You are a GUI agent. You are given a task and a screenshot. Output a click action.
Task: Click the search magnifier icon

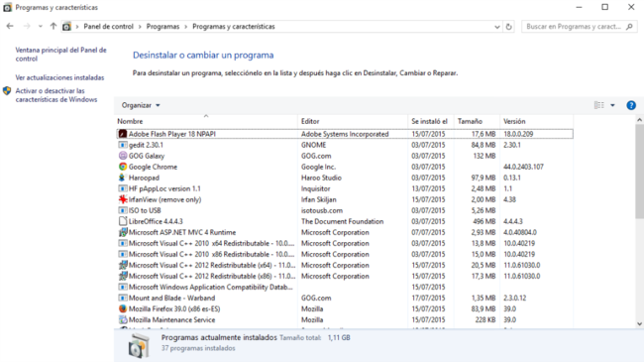click(x=629, y=27)
